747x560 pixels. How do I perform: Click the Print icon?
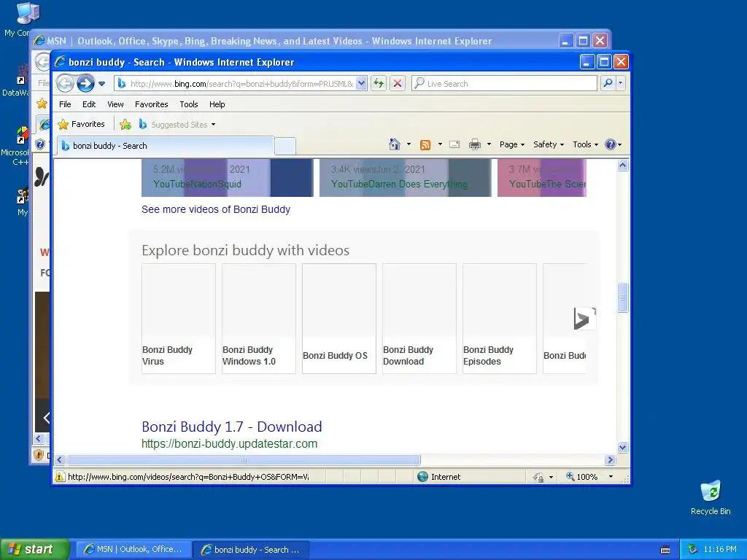[x=474, y=144]
